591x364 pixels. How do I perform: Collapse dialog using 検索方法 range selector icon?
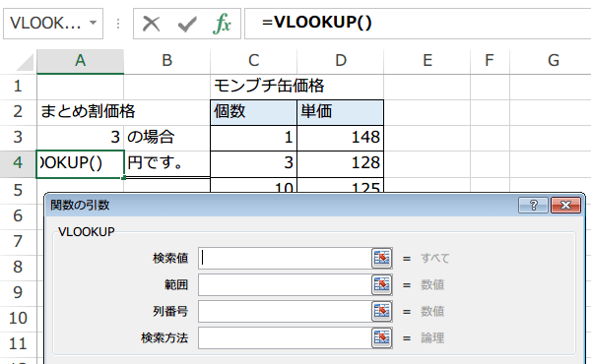coord(382,338)
